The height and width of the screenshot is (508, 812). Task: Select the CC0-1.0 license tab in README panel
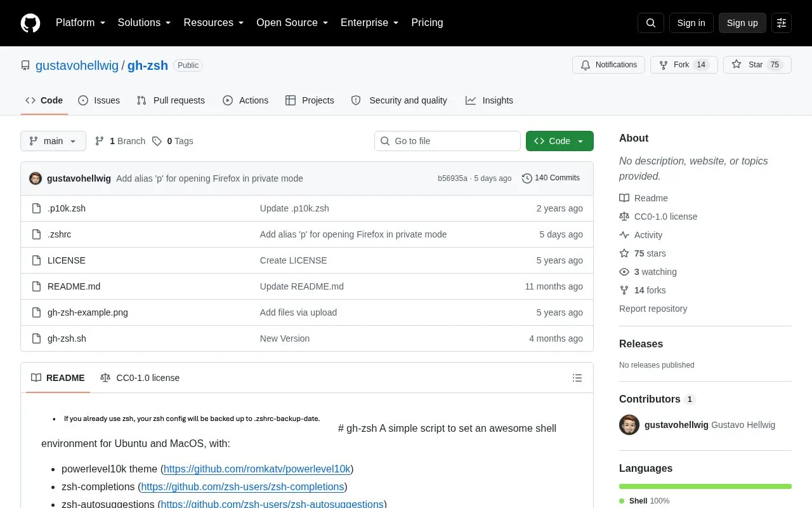coord(140,378)
